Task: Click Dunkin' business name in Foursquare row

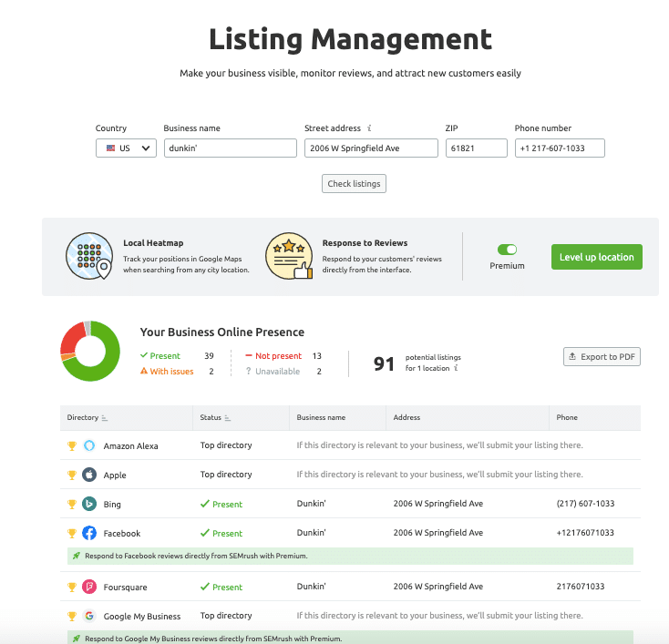Action: coord(311,586)
